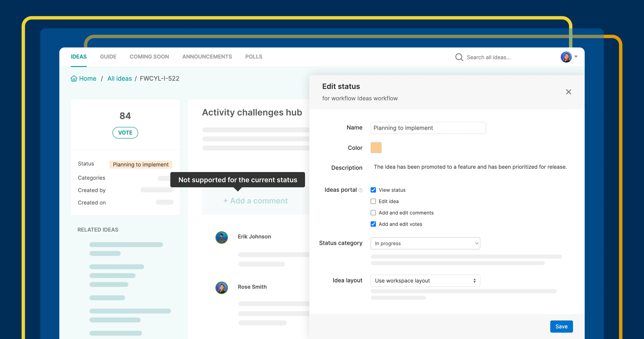Open the POLLS tab
The image size is (644, 339).
[x=254, y=57]
